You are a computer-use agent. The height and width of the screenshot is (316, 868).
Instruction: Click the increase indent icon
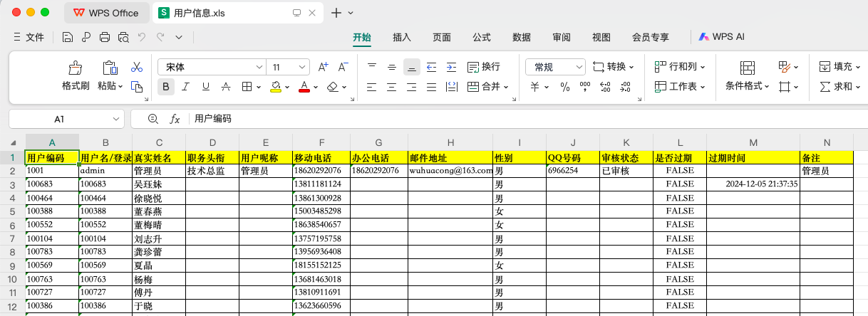(451, 67)
